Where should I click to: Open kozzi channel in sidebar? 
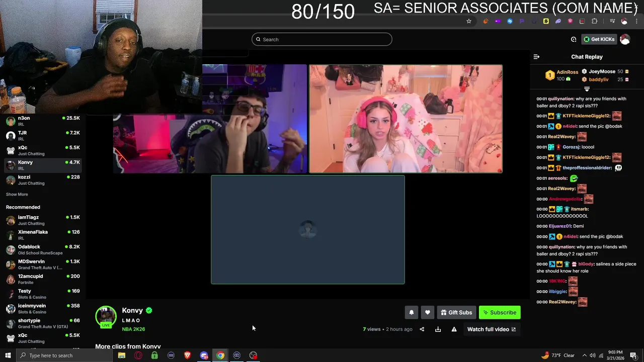point(43,180)
